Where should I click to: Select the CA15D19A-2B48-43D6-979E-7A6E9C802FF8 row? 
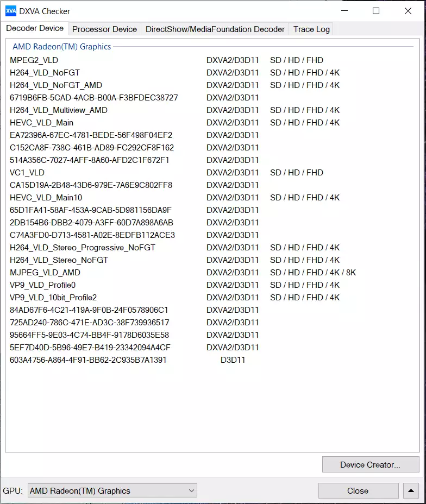point(212,185)
